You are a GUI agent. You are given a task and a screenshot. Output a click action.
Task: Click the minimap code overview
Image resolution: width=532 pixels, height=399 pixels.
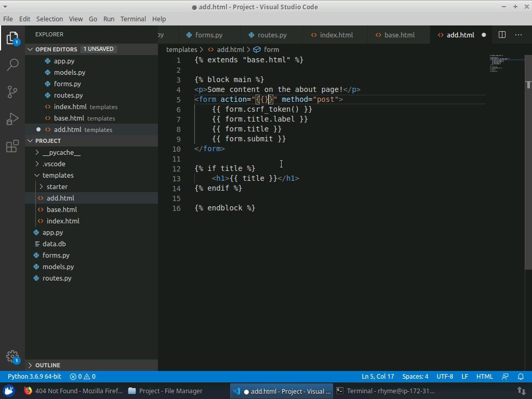pos(506,63)
